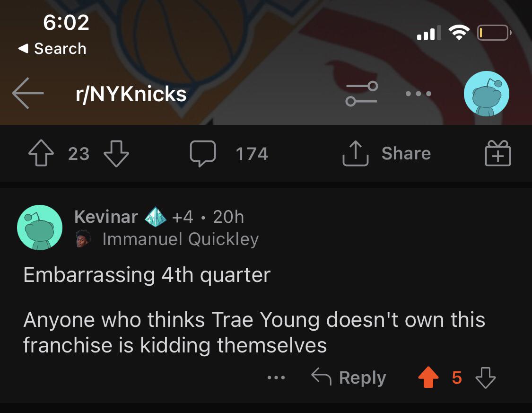
Task: Upvote the post with 23 points
Action: pyautogui.click(x=41, y=153)
